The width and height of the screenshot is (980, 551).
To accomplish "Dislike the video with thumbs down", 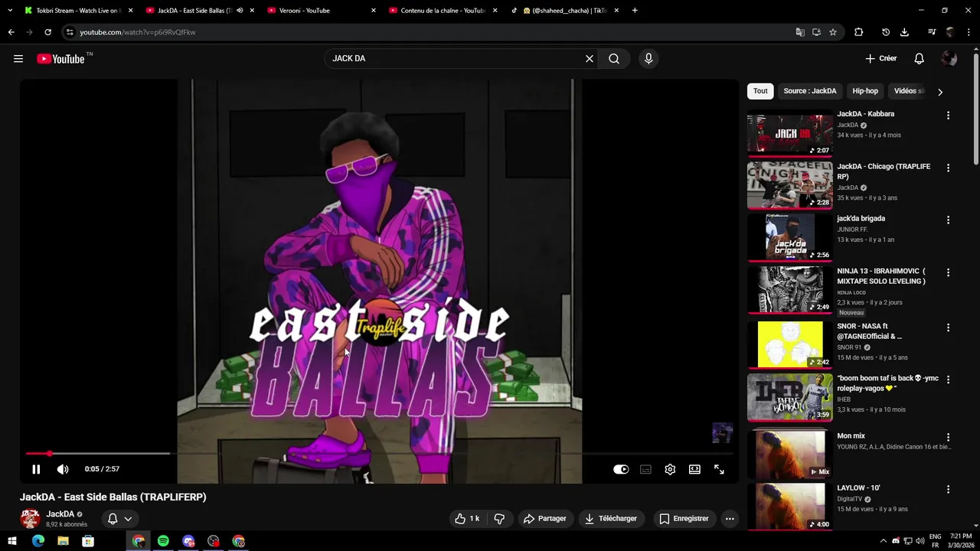I will (x=499, y=519).
